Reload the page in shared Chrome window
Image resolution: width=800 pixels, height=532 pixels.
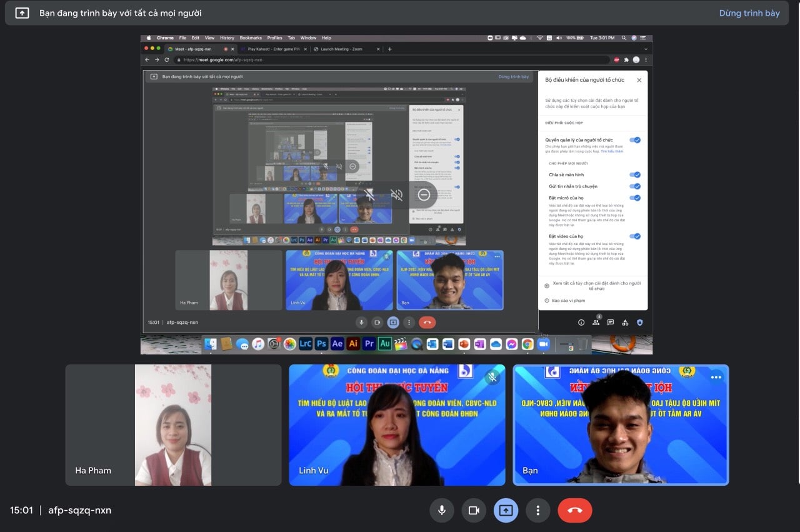[166, 60]
